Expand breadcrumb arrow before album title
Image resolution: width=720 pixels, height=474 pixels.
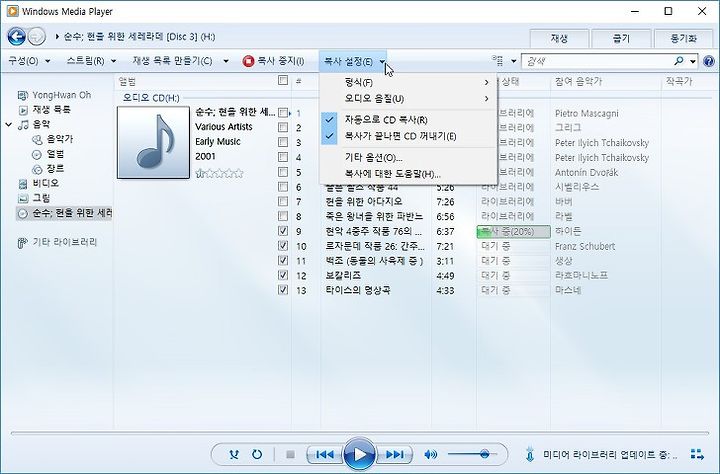(x=57, y=36)
